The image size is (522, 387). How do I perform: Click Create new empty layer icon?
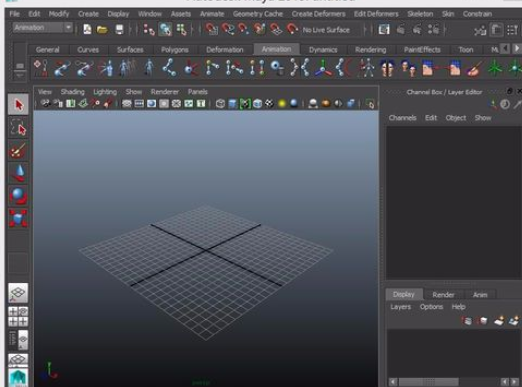tap(499, 321)
